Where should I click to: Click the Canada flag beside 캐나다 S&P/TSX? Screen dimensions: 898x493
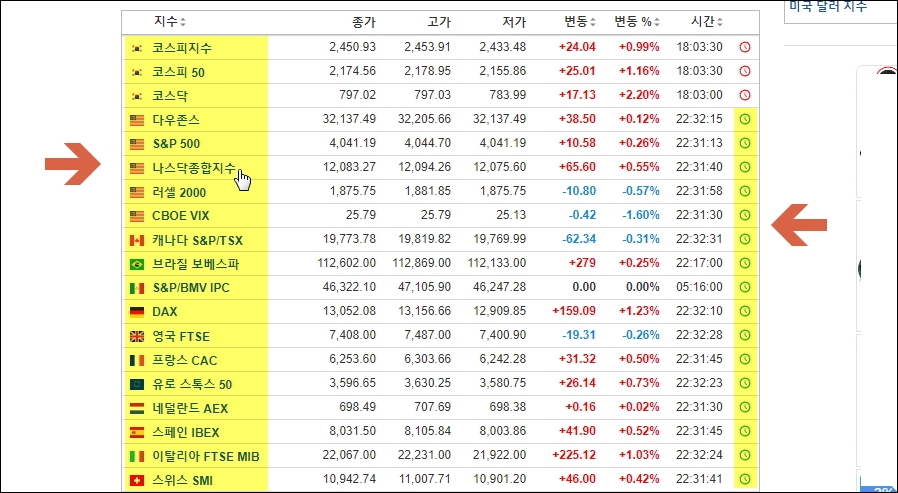[137, 240]
